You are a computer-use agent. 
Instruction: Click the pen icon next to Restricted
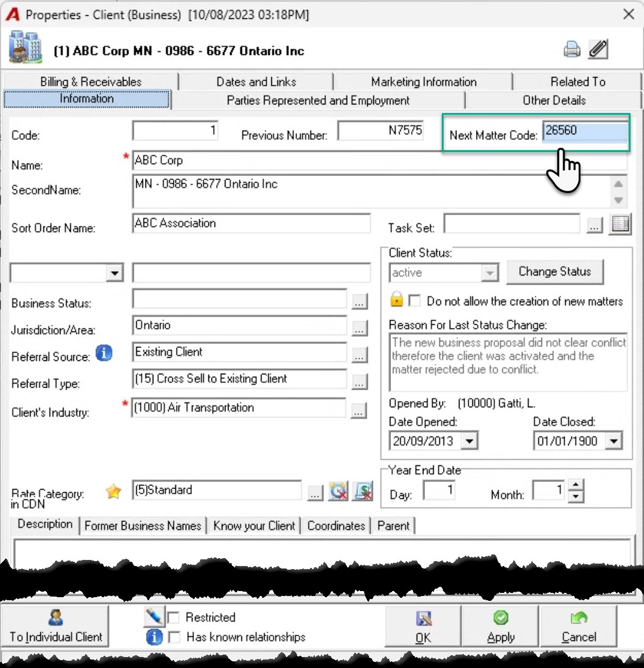click(x=154, y=617)
